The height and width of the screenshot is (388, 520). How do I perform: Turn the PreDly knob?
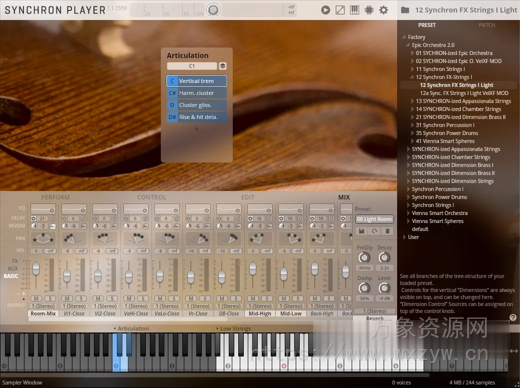click(x=364, y=257)
